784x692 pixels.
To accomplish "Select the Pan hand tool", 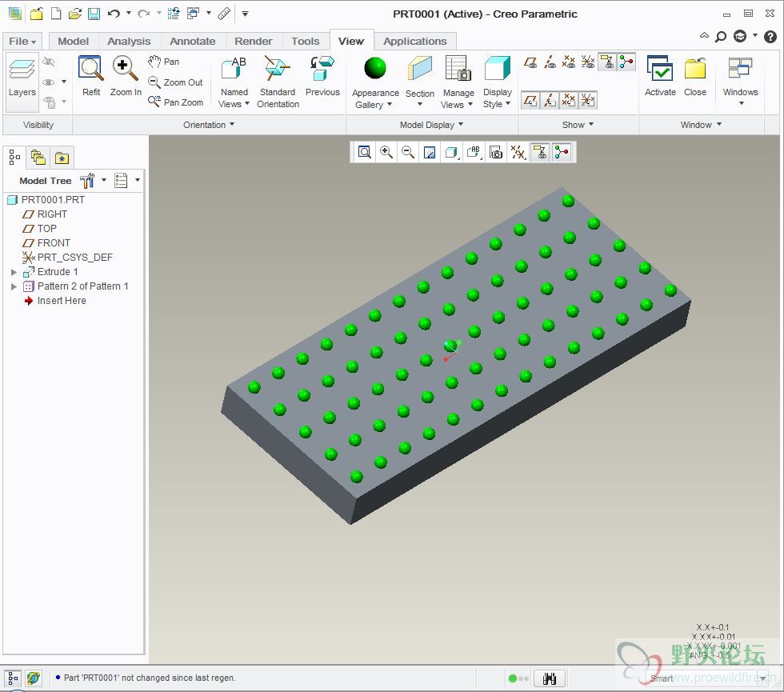I will tap(163, 62).
